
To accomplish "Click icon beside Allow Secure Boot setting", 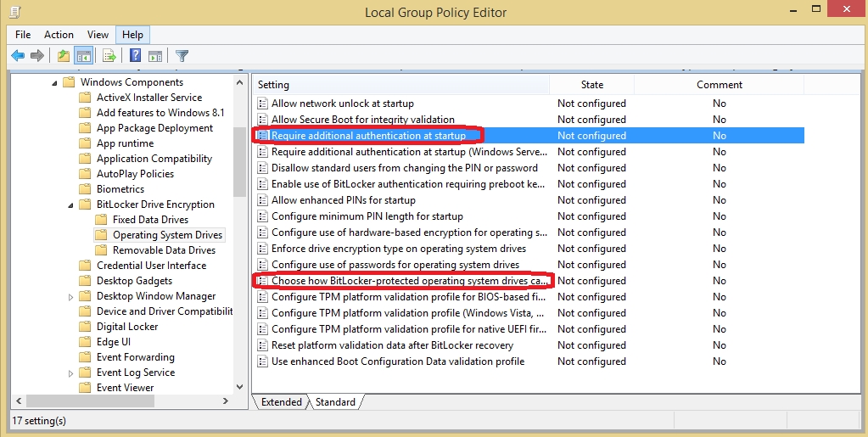I will pyautogui.click(x=262, y=120).
